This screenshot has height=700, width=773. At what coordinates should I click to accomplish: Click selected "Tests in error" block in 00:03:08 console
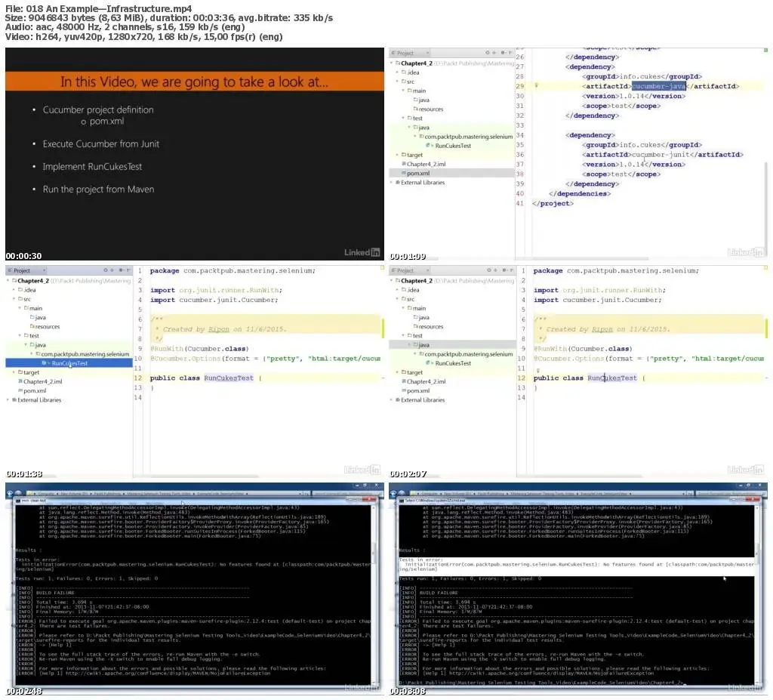pyautogui.click(x=577, y=566)
